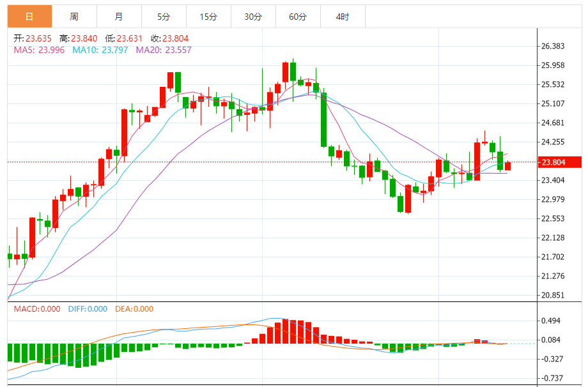The width and height of the screenshot is (588, 387).
Task: Click the 0.494 MACD axis label
Action: pyautogui.click(x=551, y=321)
